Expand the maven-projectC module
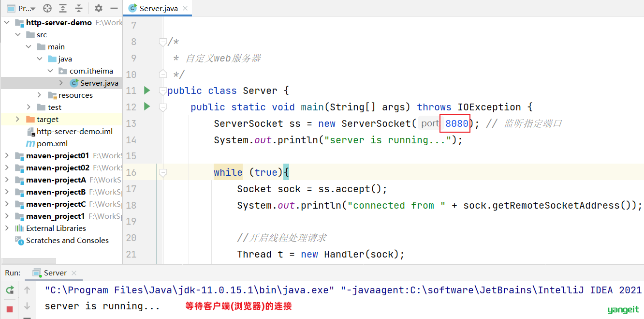 click(x=6, y=204)
